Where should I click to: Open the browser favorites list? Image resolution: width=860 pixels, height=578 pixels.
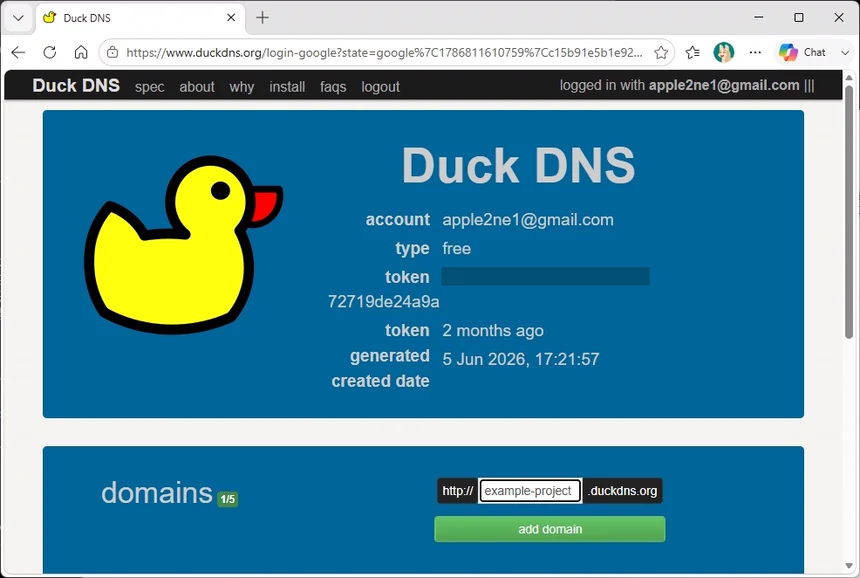693,53
